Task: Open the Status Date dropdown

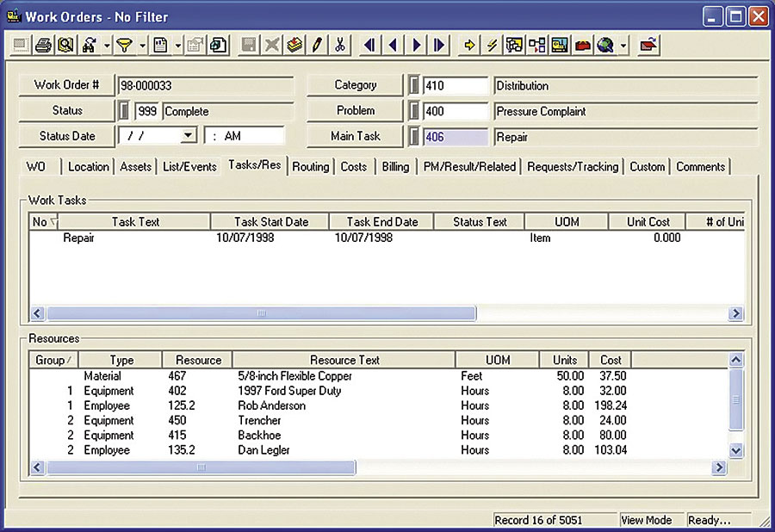Action: pyautogui.click(x=189, y=136)
